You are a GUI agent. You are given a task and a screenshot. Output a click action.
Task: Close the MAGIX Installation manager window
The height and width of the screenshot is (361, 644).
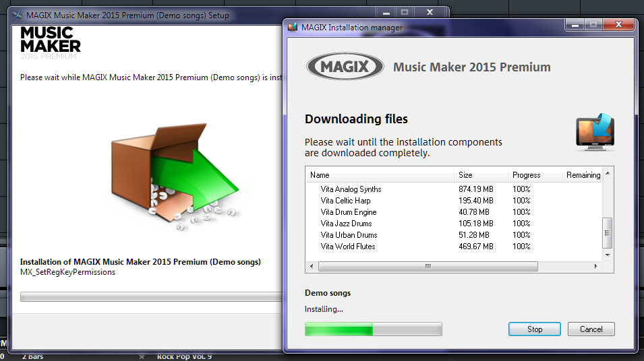coord(618,25)
